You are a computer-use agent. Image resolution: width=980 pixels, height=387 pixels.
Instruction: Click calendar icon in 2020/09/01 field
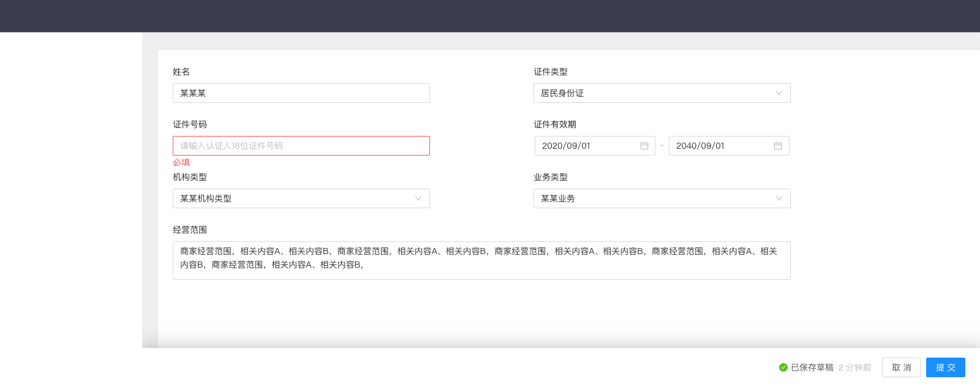[x=644, y=146]
